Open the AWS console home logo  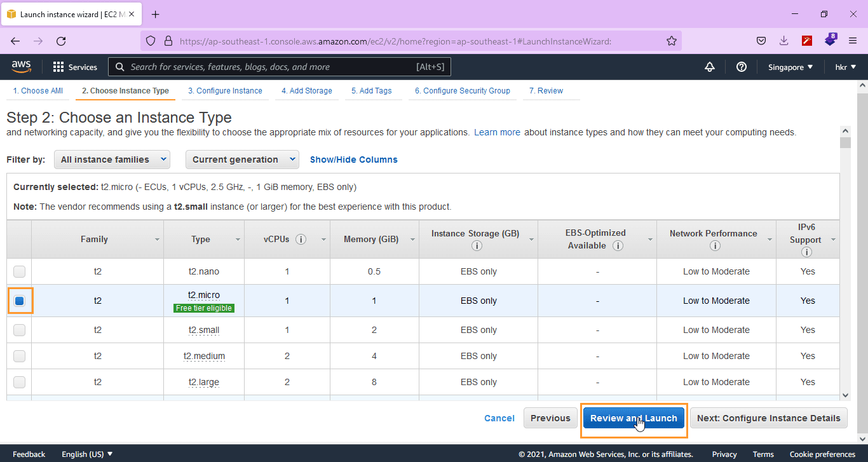pos(21,67)
